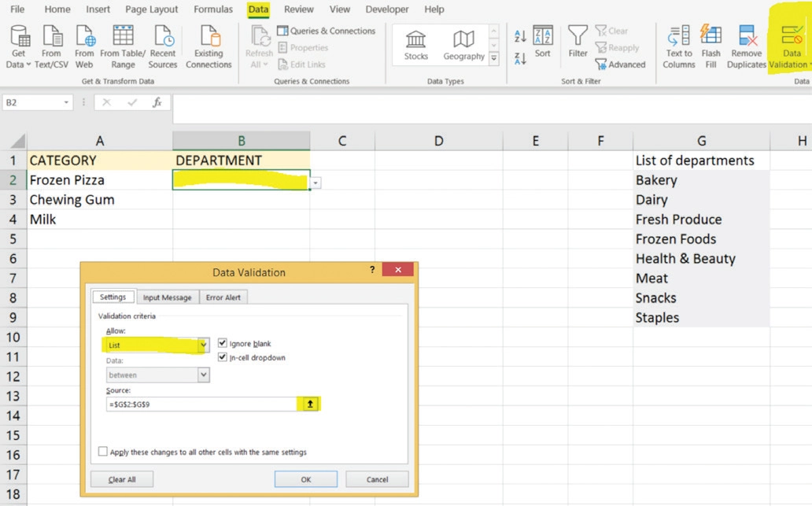Switch to Page Layout tab
Screen dimensions: 812x506
[151, 9]
